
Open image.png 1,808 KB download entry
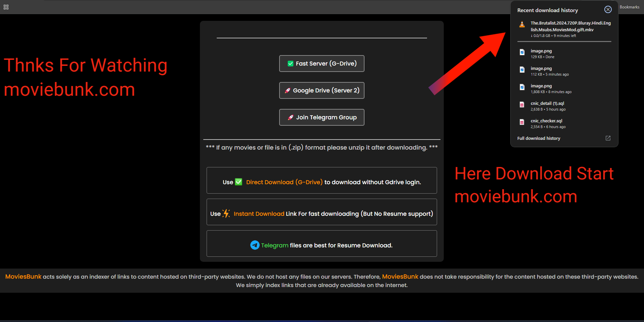(564, 89)
